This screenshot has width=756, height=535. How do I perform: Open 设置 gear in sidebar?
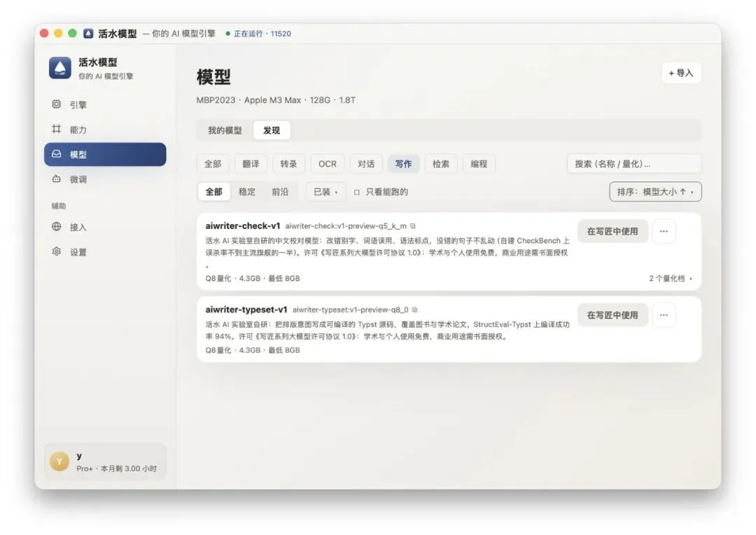coord(105,252)
